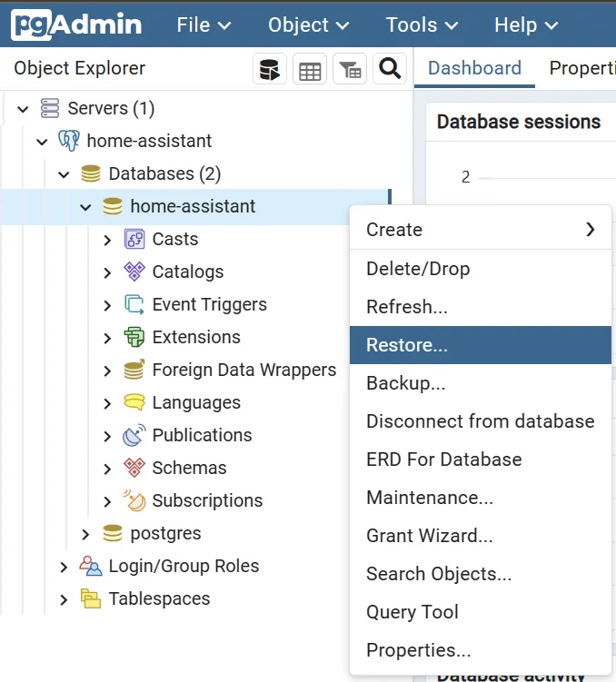Expand the postgres database node
Screen dimensions: 616x682
[x=85, y=534]
